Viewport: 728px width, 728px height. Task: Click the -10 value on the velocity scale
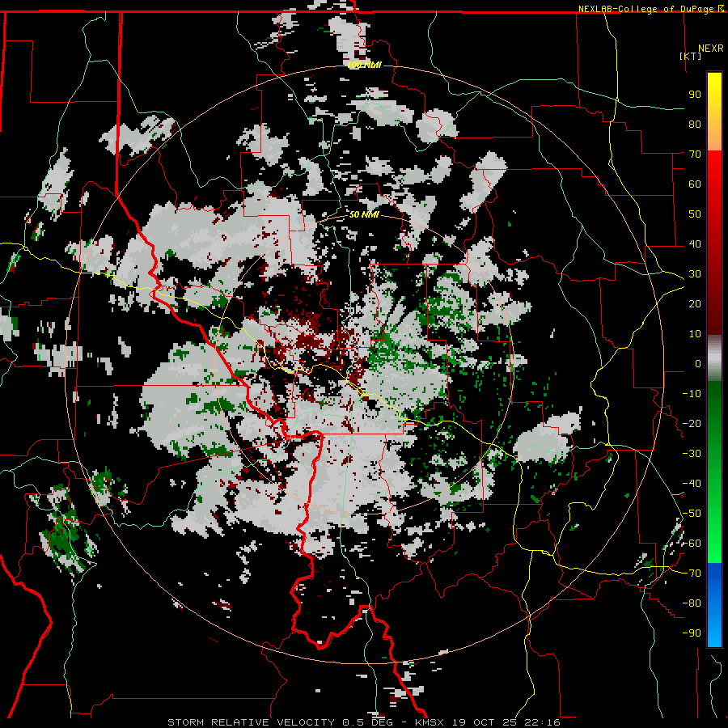(x=692, y=394)
